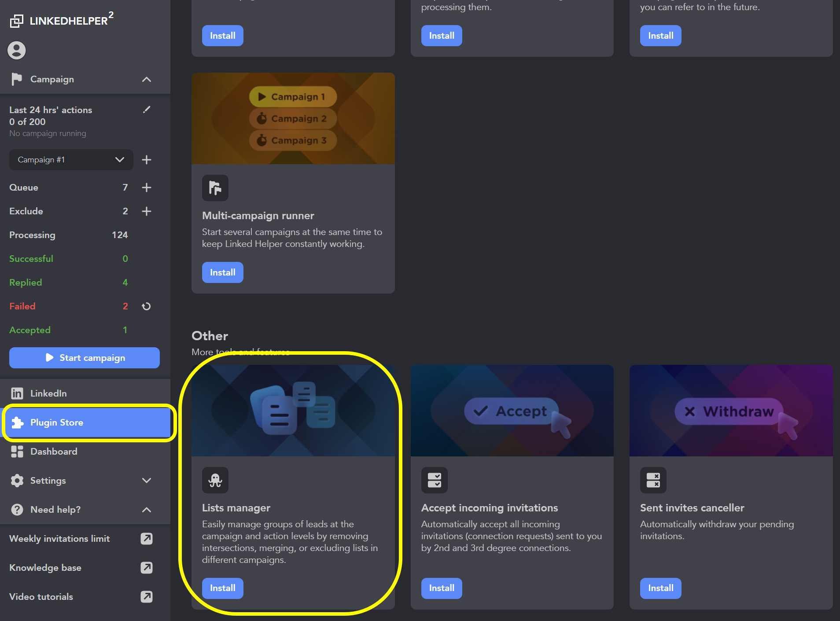Click '0 of 200' actions counter
Viewport: 840px width, 621px height.
[x=27, y=122]
